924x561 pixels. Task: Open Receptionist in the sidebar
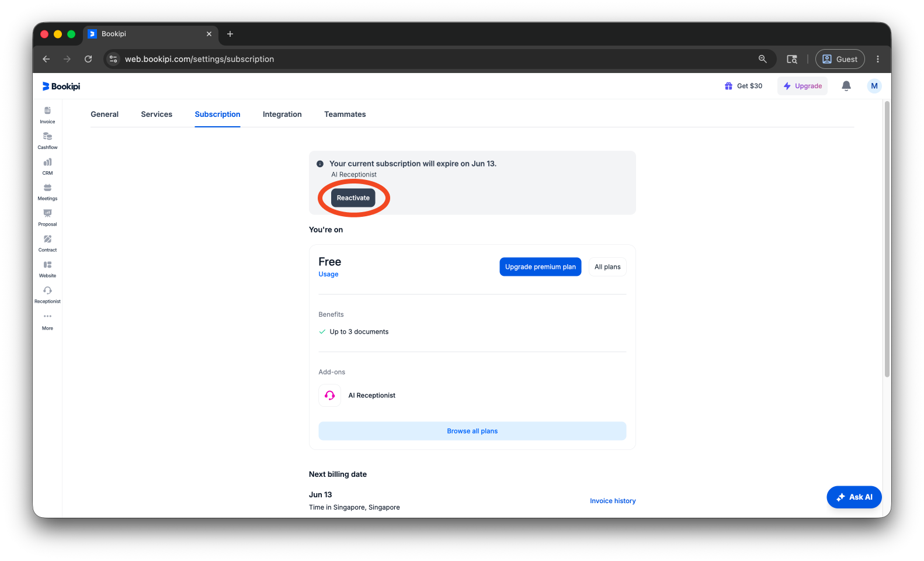(47, 295)
